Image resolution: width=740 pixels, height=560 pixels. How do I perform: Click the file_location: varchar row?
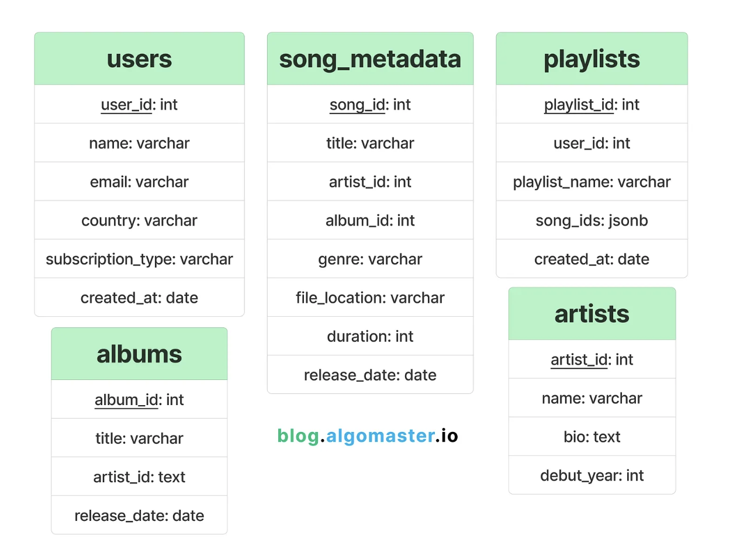click(370, 298)
